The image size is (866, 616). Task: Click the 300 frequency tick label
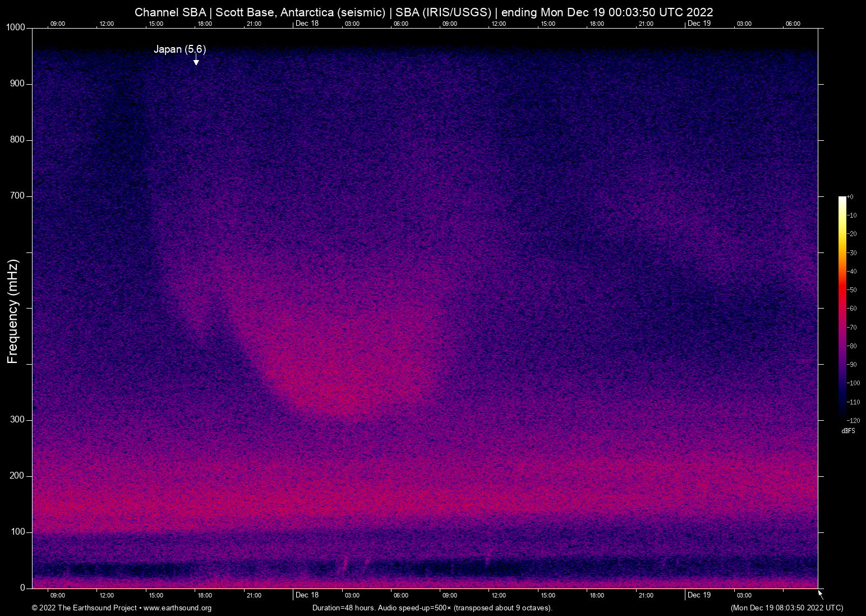[17, 420]
